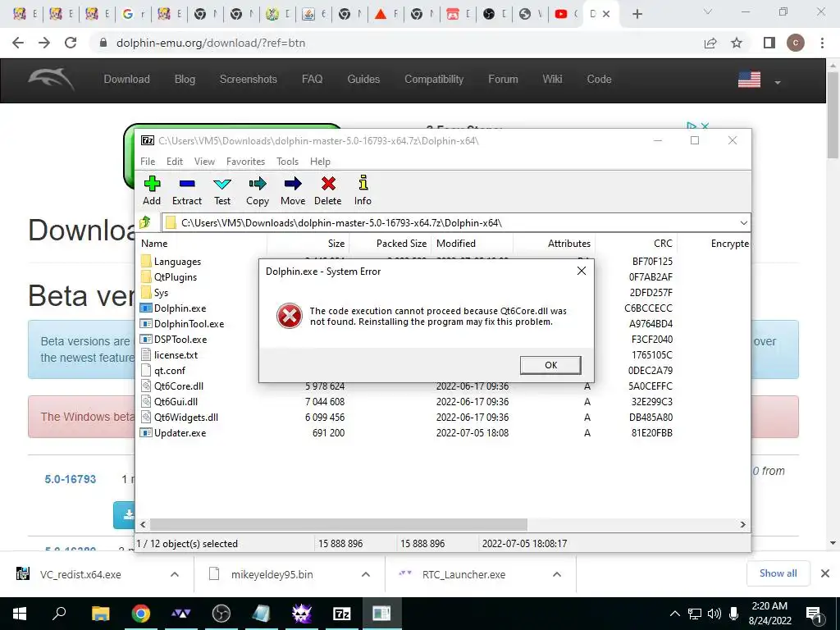Open 7-Zip View menu

204,162
